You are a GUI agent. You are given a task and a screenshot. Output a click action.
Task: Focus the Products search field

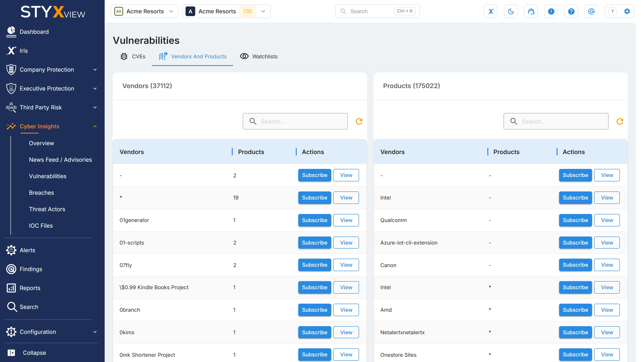[556, 121]
